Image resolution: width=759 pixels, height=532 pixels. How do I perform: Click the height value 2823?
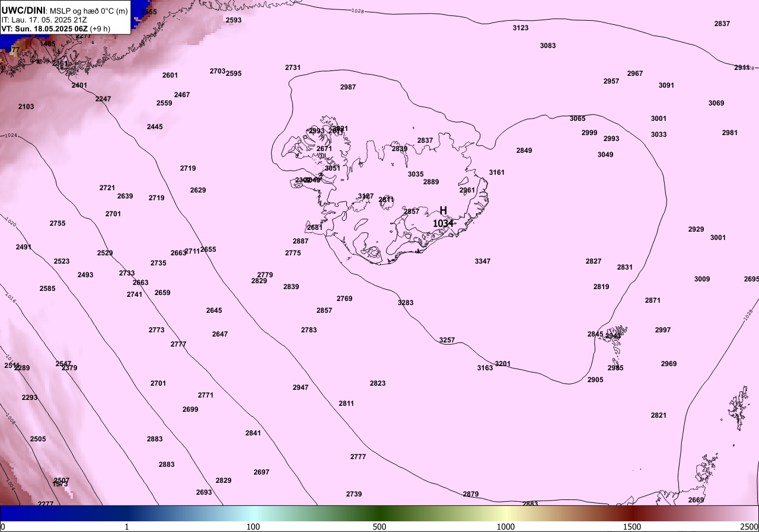378,383
